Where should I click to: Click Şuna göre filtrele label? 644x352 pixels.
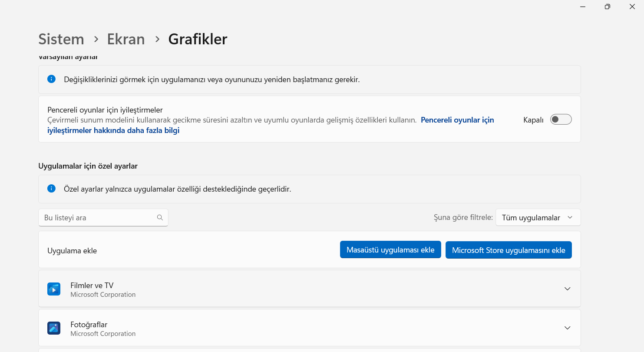(463, 218)
